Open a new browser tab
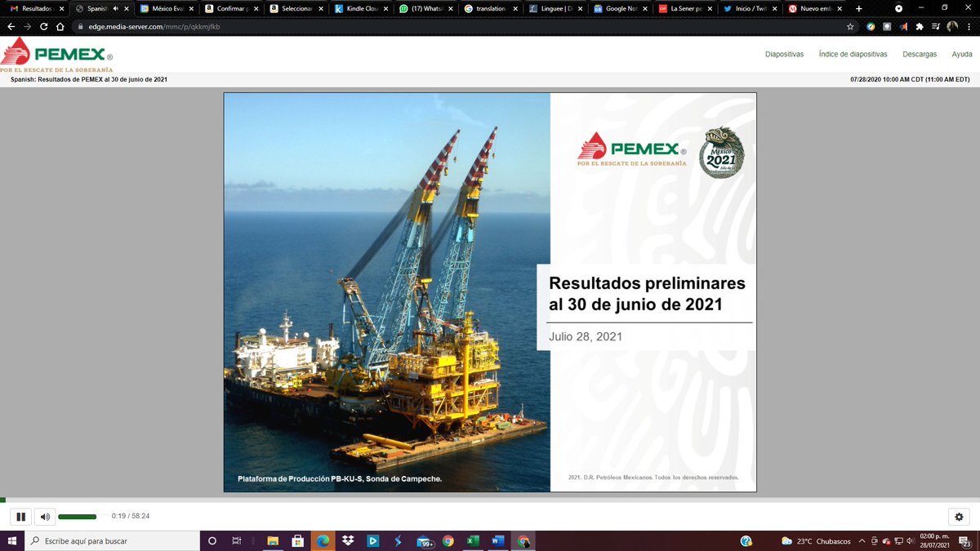The width and height of the screenshot is (980, 551). coord(858,8)
